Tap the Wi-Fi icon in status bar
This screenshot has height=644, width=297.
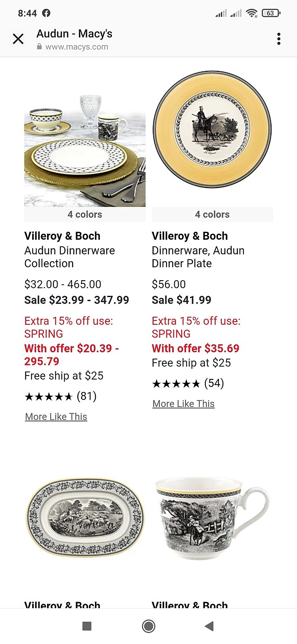tap(252, 13)
